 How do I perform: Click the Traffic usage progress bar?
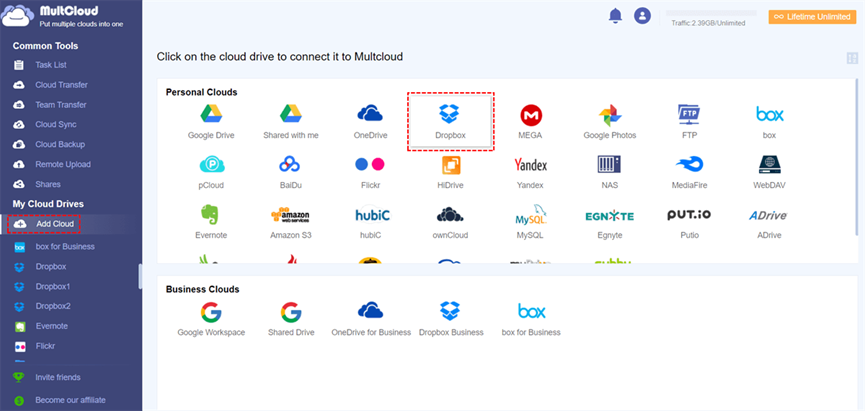[712, 13]
